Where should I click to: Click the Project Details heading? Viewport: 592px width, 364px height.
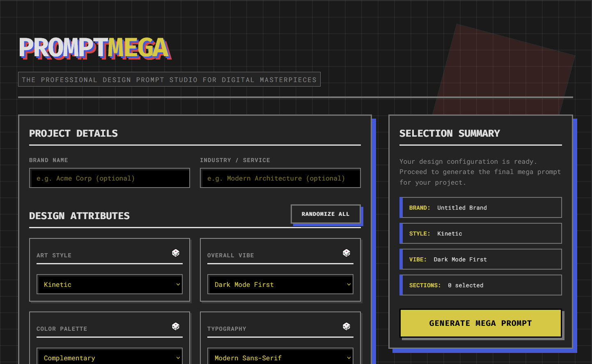pyautogui.click(x=73, y=133)
